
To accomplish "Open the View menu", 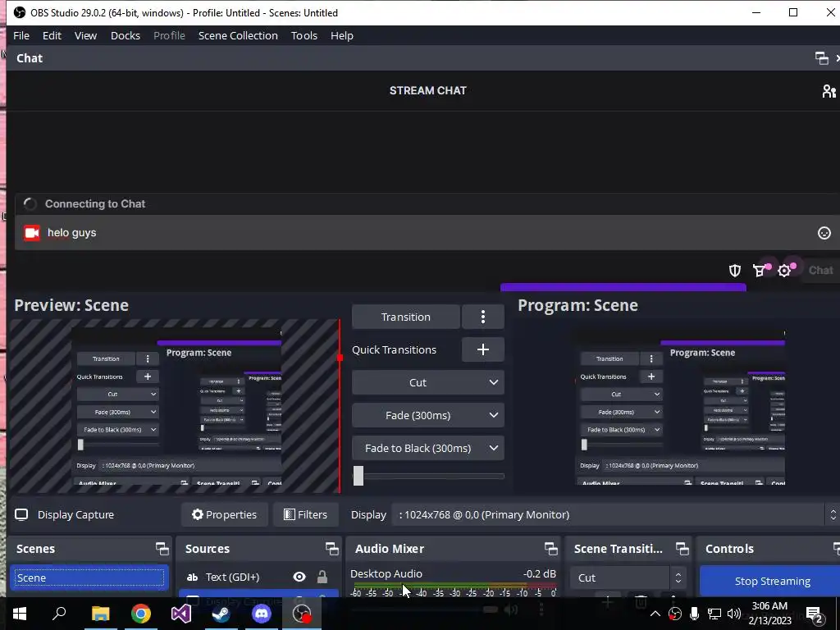I will [x=85, y=36].
